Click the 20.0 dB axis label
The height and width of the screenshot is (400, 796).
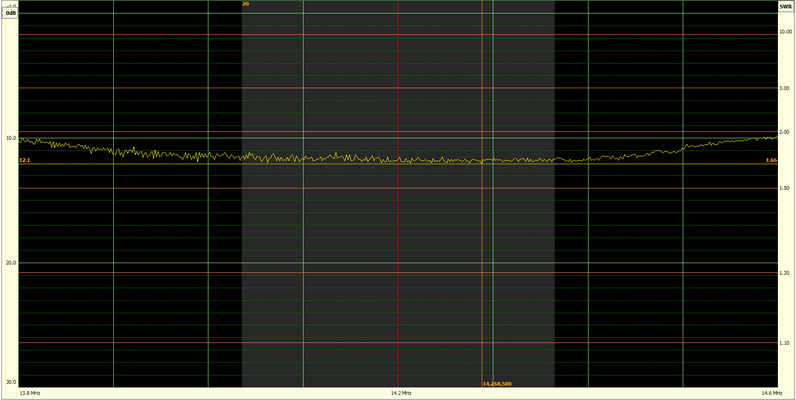point(11,263)
